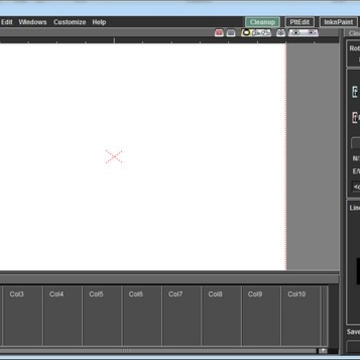The height and width of the screenshot is (360, 360).
Task: Click the Col6 column header
Action: pyautogui.click(x=136, y=294)
